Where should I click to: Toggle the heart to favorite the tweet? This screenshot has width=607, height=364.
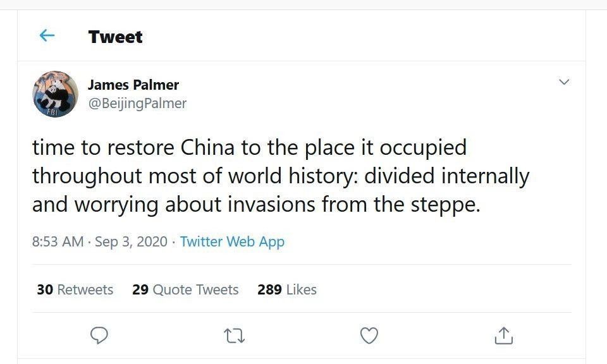[369, 335]
